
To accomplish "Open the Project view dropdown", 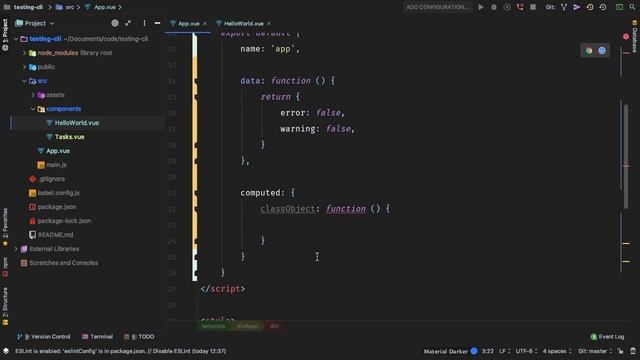I will click(35, 23).
